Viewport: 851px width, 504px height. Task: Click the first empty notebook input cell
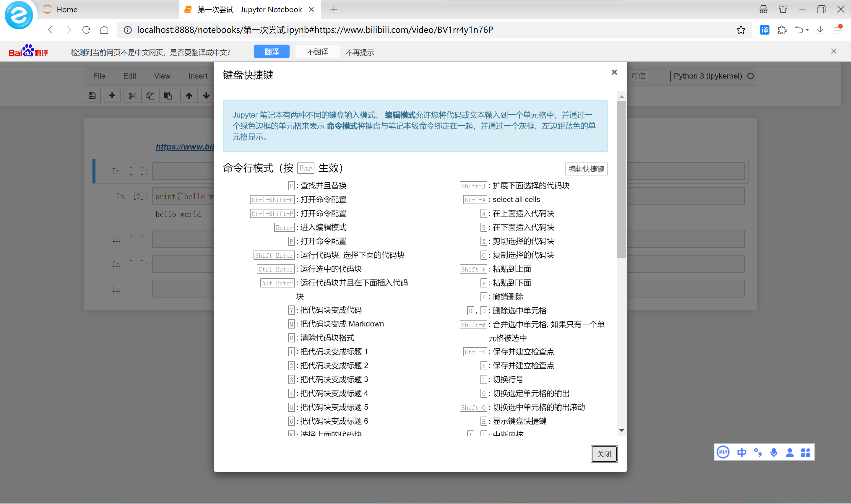[x=183, y=171]
